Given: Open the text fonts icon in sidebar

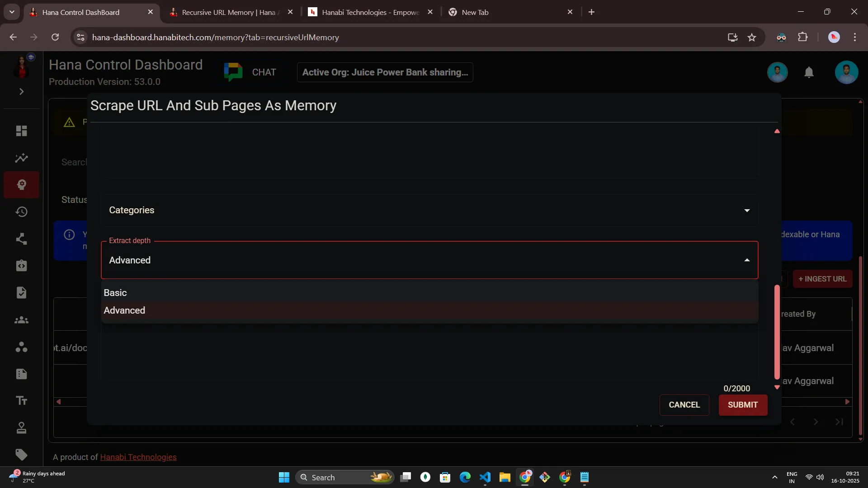Looking at the screenshot, I should pyautogui.click(x=21, y=401).
